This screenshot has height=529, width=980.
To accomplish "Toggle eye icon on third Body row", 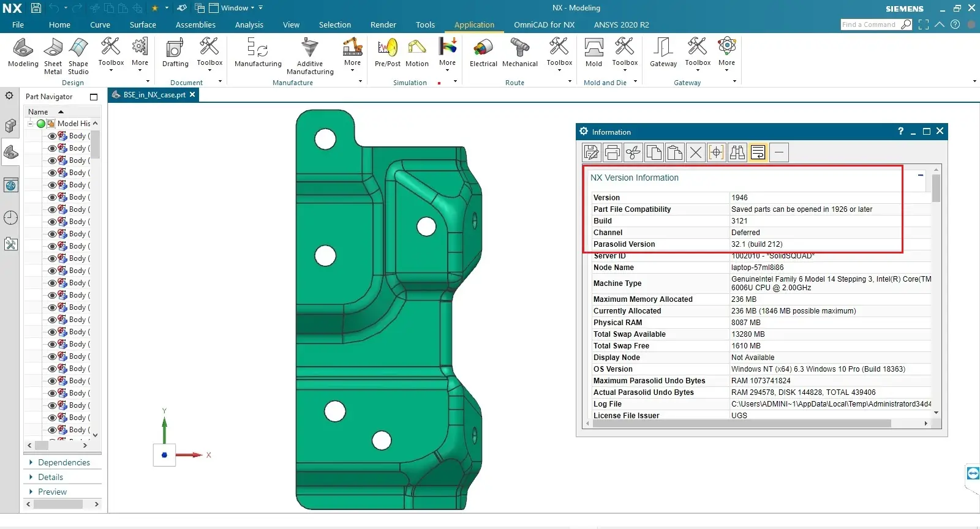I will coord(52,160).
